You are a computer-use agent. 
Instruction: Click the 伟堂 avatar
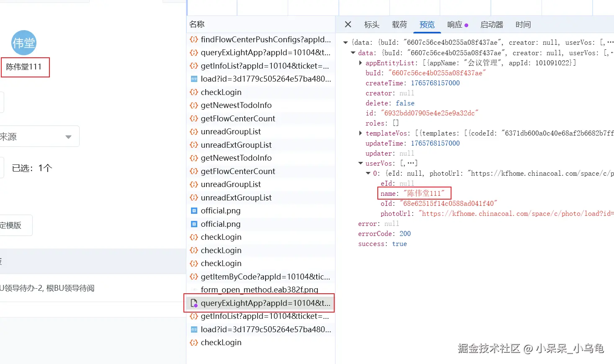(x=24, y=43)
